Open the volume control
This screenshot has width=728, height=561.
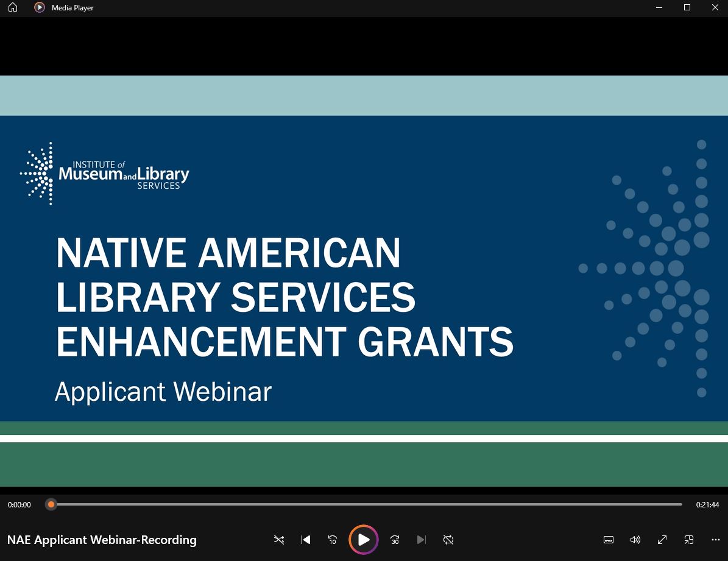(x=635, y=540)
